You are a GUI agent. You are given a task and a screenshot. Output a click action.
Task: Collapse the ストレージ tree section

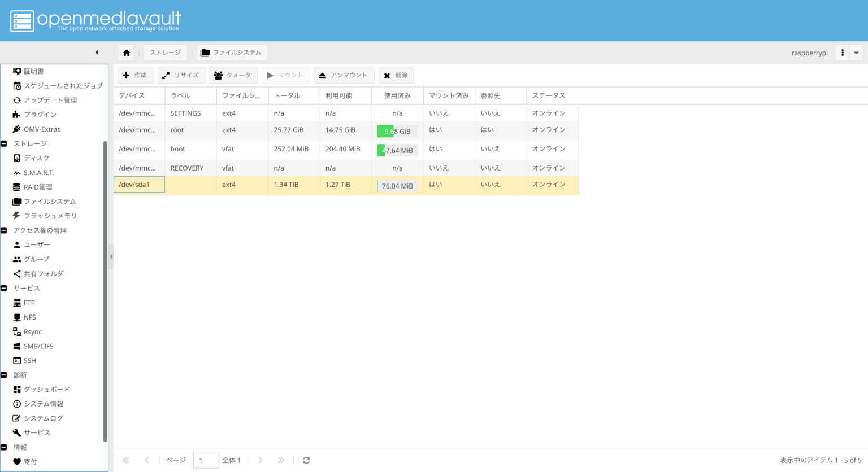[x=4, y=144]
